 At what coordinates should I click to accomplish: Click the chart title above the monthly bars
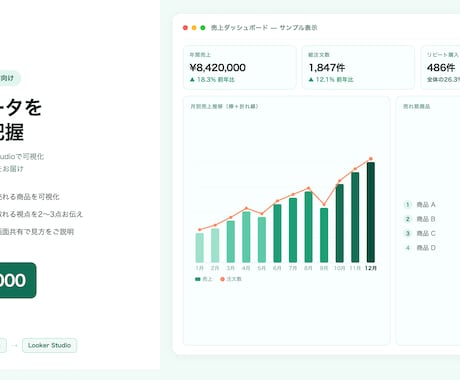224,106
